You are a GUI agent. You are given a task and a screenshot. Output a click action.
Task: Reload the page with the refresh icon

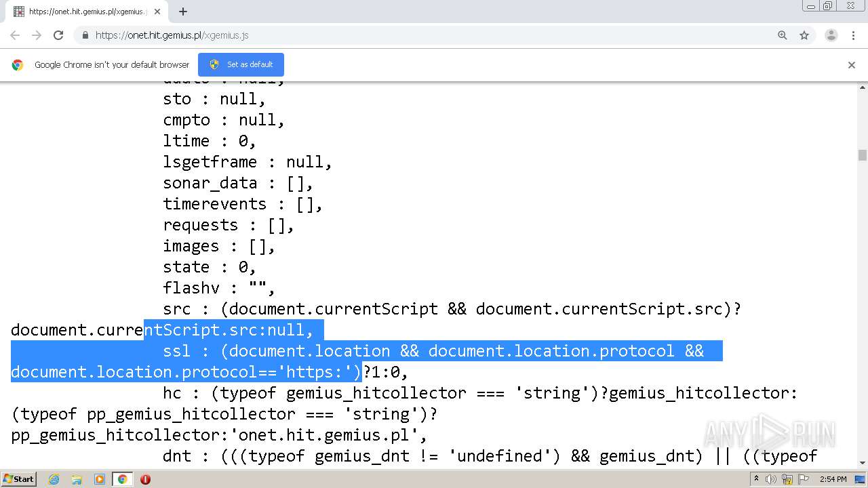pos(58,35)
